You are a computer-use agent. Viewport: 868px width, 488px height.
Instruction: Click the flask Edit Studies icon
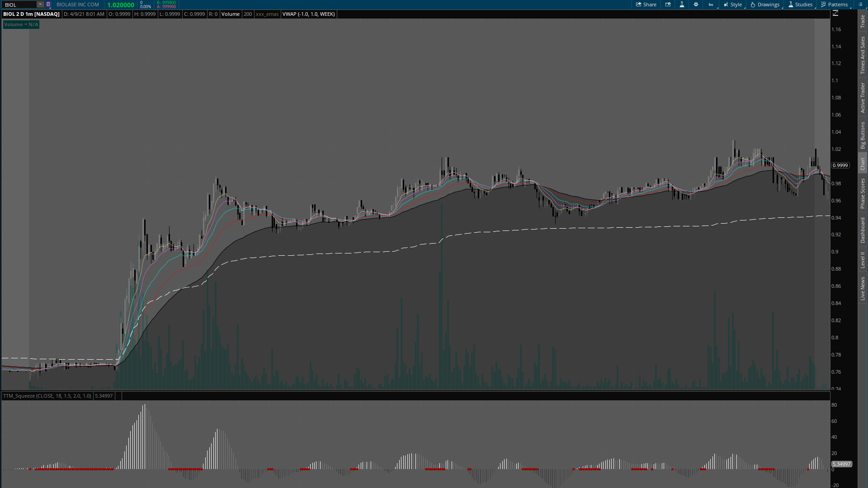682,5
